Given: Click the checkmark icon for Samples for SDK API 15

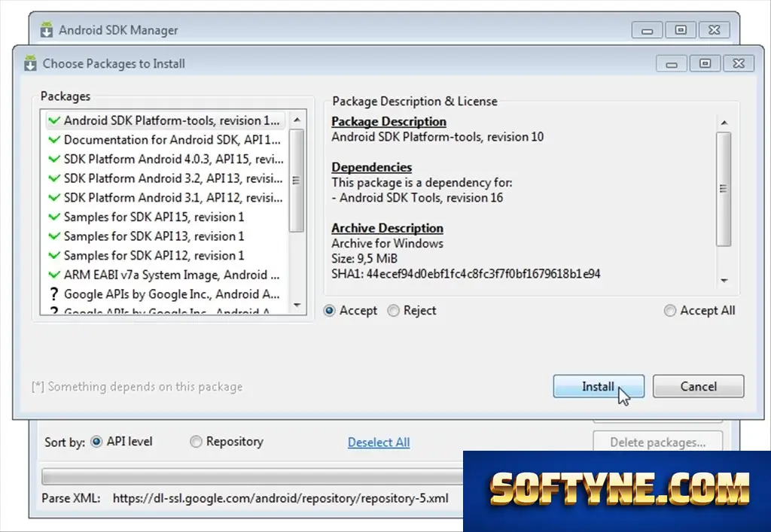Looking at the screenshot, I should (x=54, y=217).
